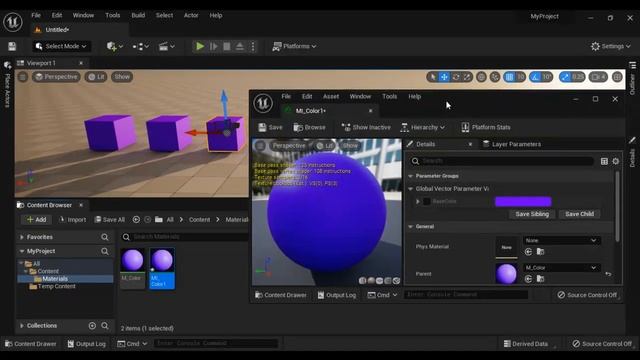Click the Stop simulation button
Screen dimensions: 640x360
(x=227, y=46)
